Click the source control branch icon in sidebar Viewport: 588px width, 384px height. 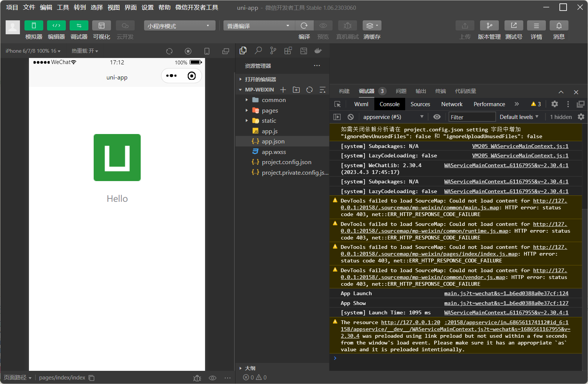tap(273, 50)
